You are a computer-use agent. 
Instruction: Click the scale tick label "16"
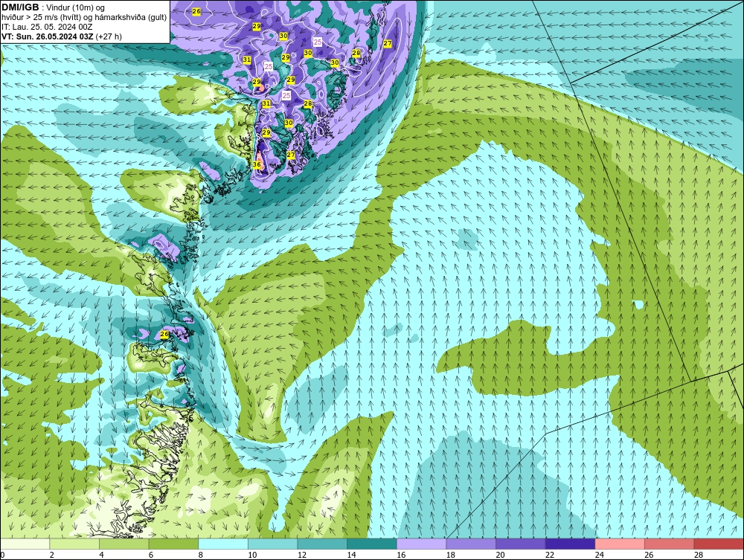point(401,555)
